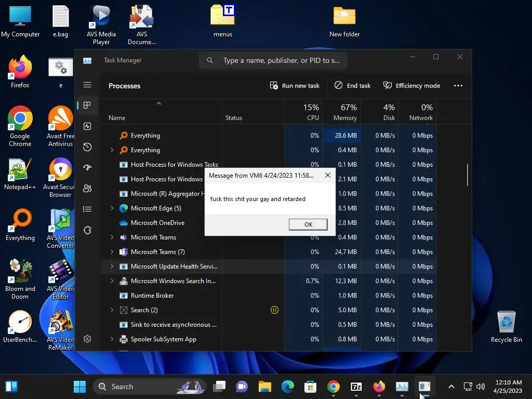The width and height of the screenshot is (532, 399).
Task: Click the Windows Start button on taskbar
Action: (79, 387)
